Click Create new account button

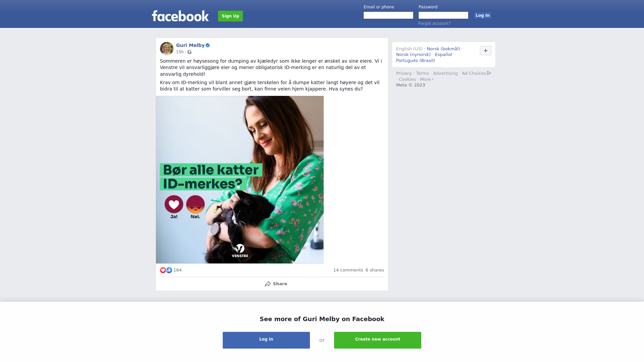(378, 340)
